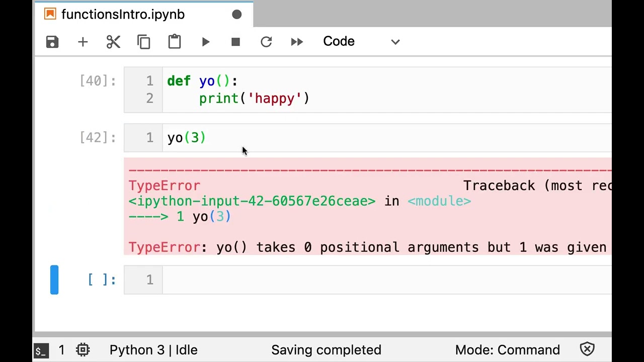
Task: Click Python 3 | Idle kernel status
Action: [x=153, y=350]
